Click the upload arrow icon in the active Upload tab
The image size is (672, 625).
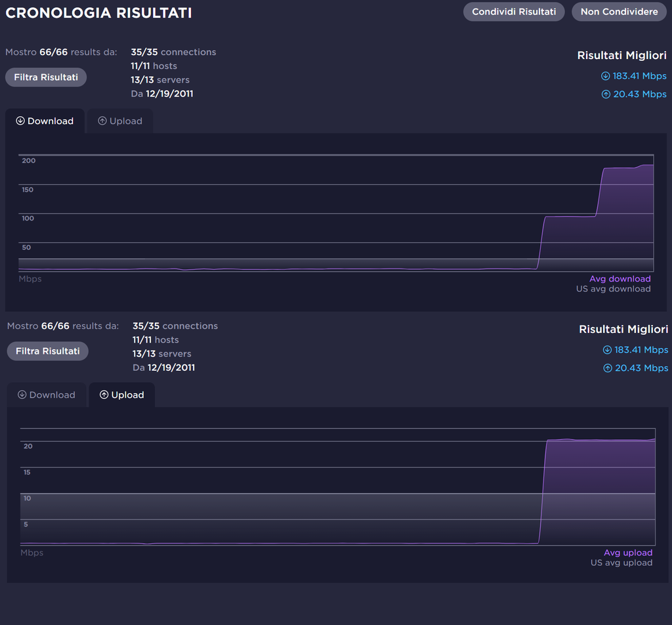click(104, 395)
